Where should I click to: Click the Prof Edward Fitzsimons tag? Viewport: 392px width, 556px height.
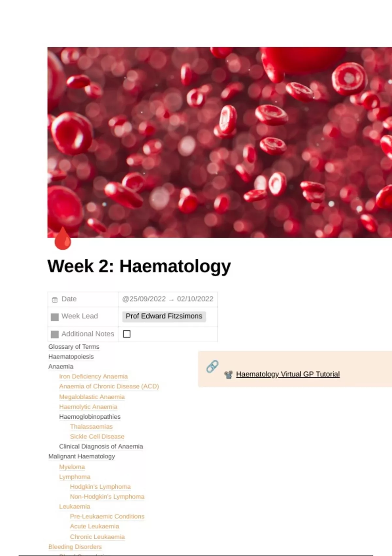click(164, 316)
